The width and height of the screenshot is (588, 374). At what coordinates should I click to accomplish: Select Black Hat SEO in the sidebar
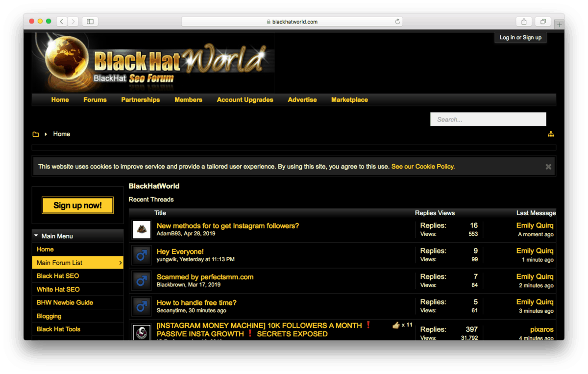(x=58, y=275)
